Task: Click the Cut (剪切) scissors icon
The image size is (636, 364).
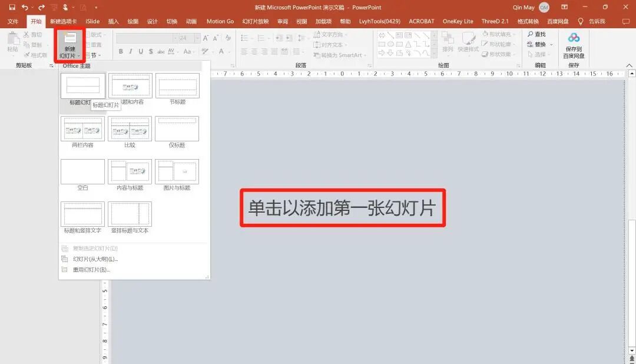Action: click(26, 35)
